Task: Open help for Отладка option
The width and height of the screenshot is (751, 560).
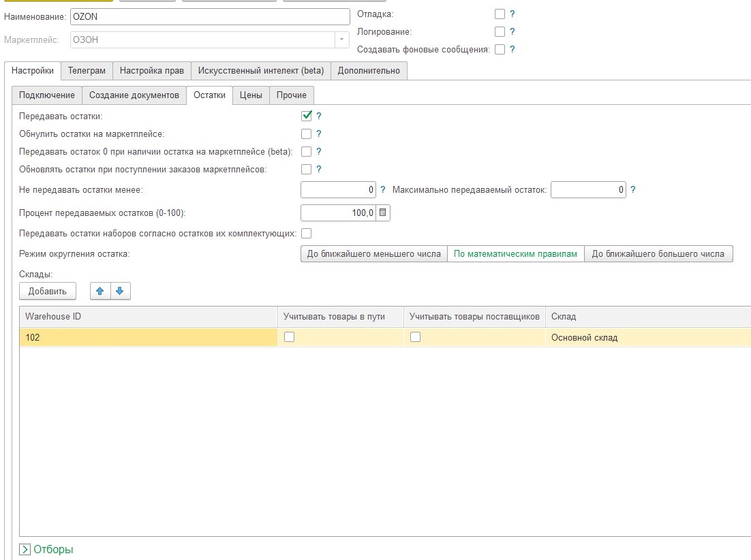Action: 512,14
